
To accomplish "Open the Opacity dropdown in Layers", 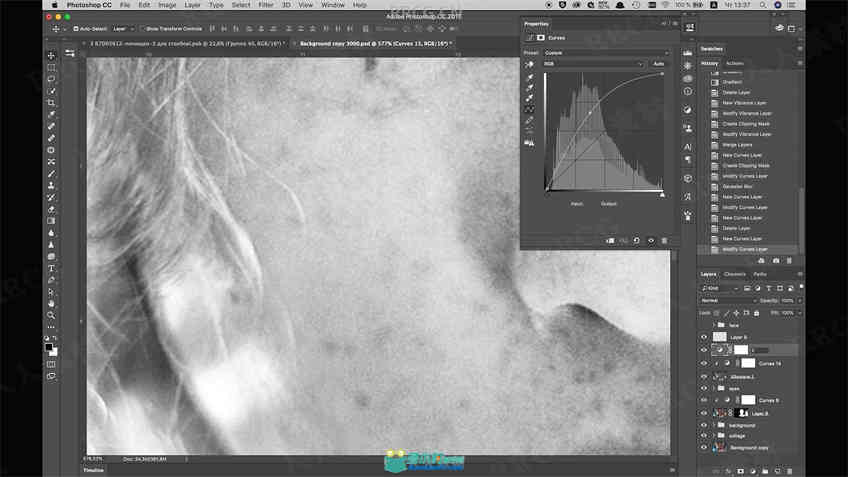I will coord(800,301).
